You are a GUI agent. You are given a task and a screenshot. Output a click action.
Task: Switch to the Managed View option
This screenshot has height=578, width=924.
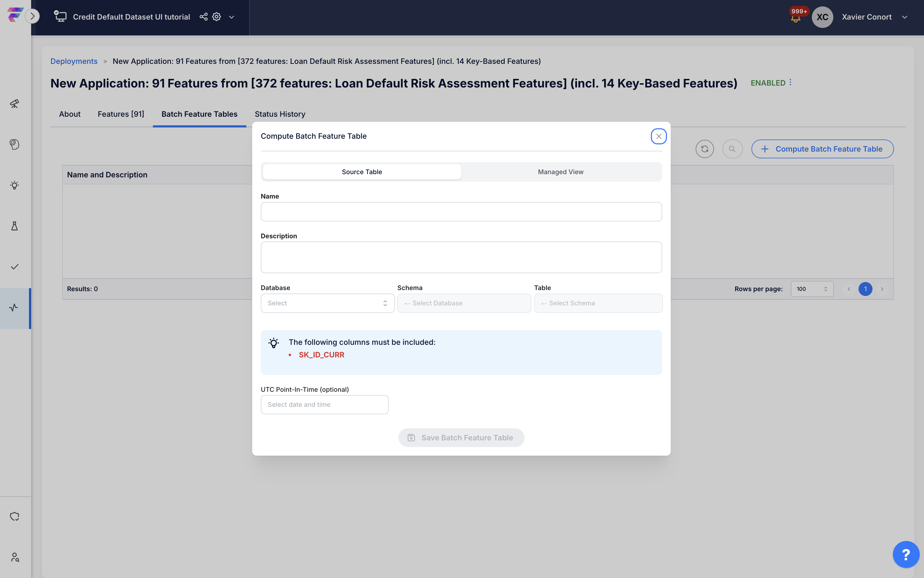point(560,172)
